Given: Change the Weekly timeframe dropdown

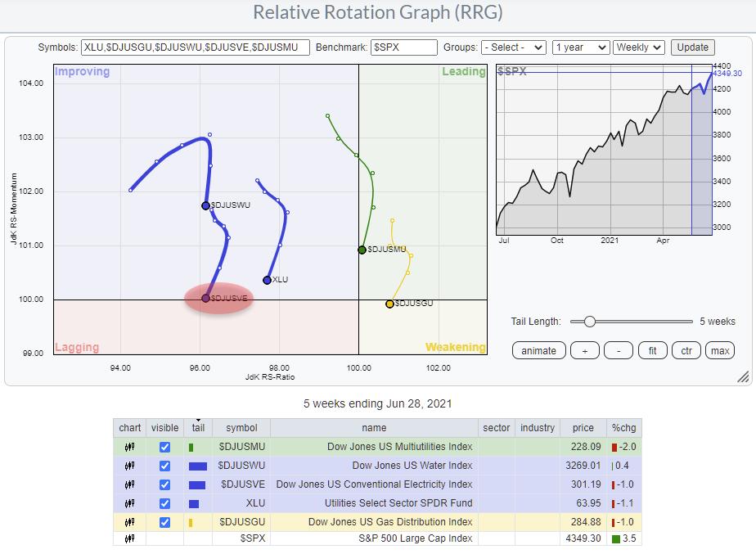Looking at the screenshot, I should click(639, 47).
